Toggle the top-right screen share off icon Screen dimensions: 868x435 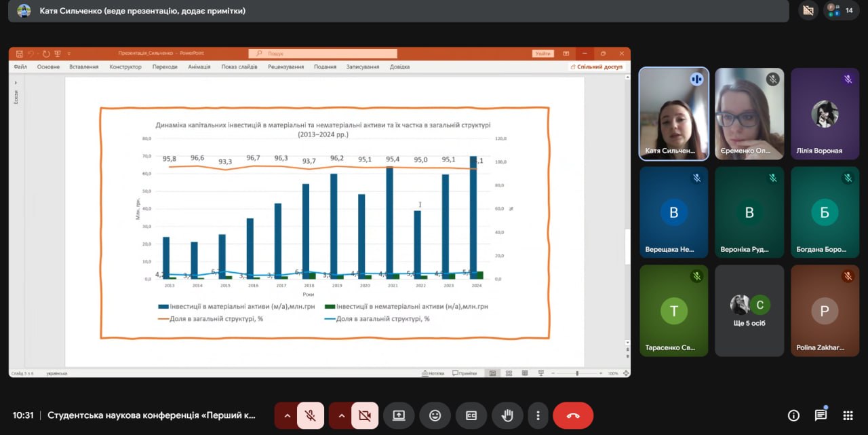(808, 10)
